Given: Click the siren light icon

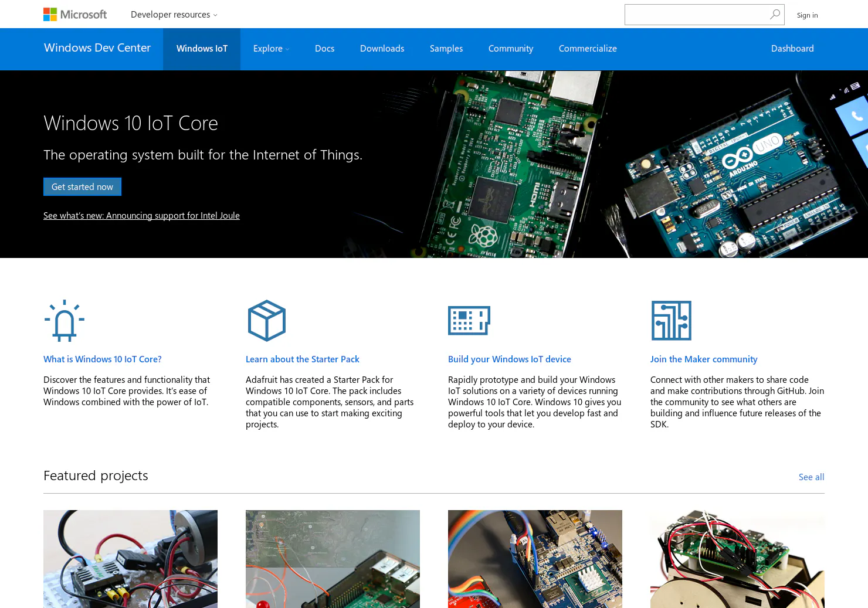Looking at the screenshot, I should [65, 321].
